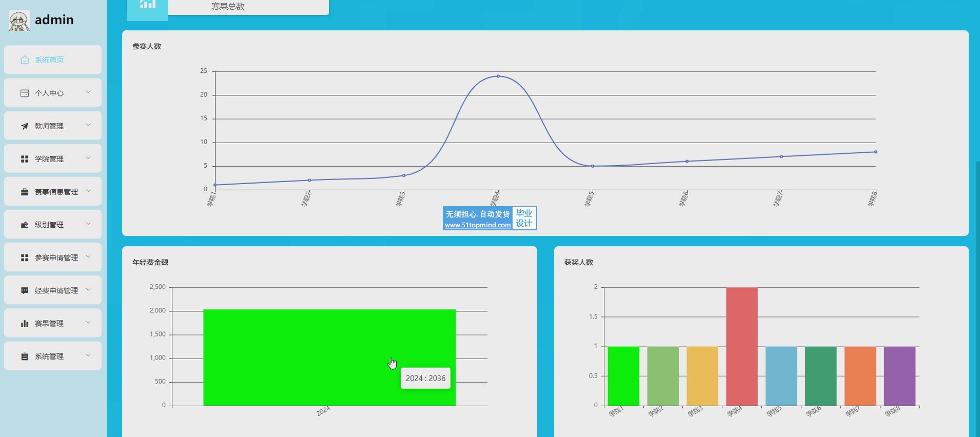Click the wallet icon beside 级别管理
This screenshot has height=437, width=980.
(25, 225)
